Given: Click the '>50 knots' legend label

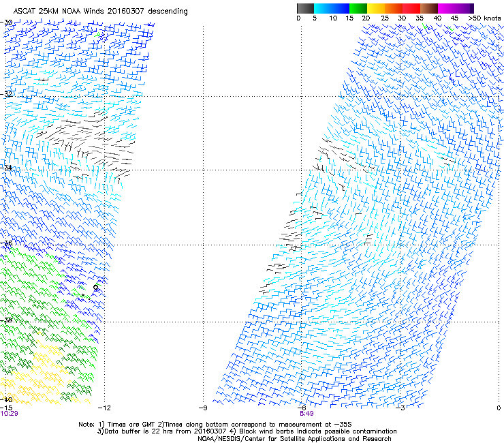Looking at the screenshot, I should [x=484, y=18].
